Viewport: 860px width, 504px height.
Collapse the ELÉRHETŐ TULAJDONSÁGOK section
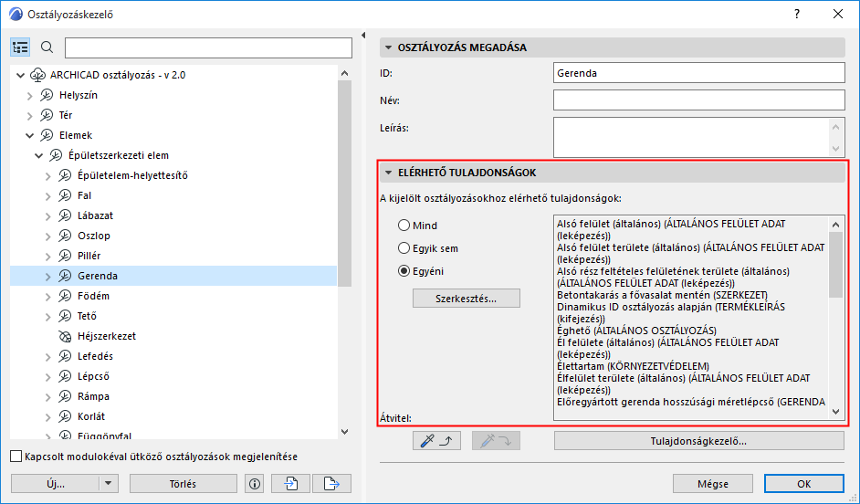(388, 173)
